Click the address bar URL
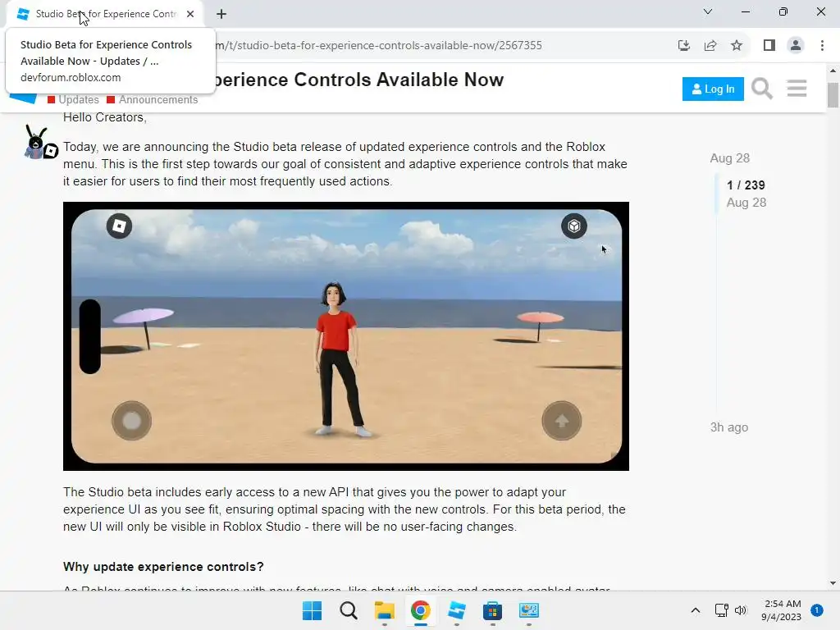This screenshot has height=630, width=840. coord(378,46)
